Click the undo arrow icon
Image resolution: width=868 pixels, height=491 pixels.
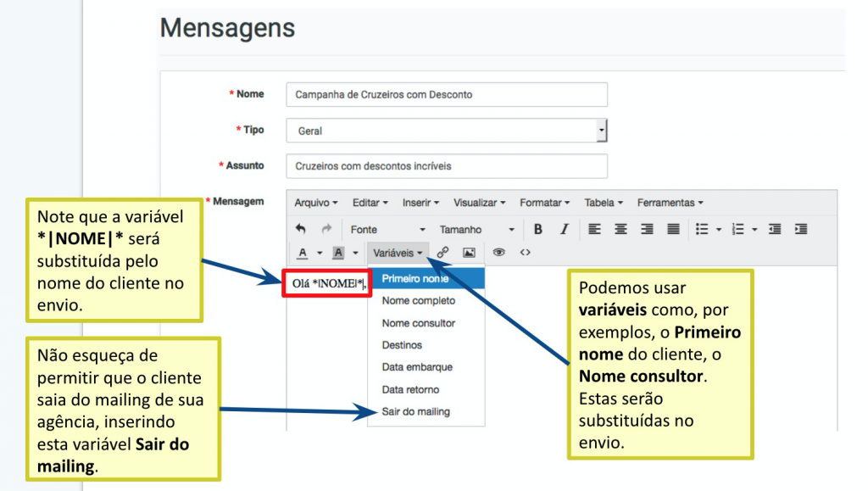[300, 229]
